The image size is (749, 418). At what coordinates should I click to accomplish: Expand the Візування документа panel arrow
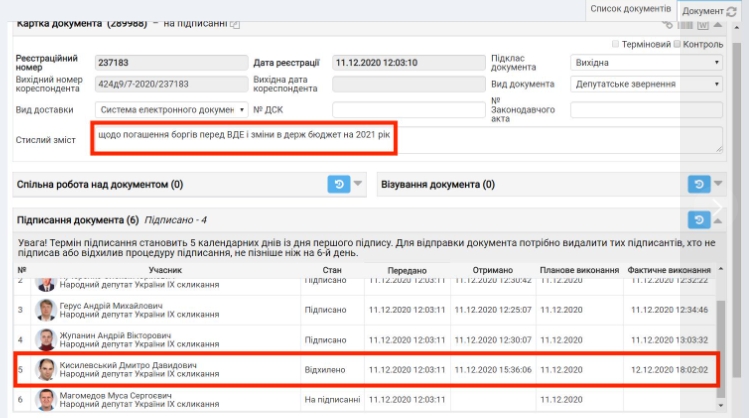coord(718,184)
